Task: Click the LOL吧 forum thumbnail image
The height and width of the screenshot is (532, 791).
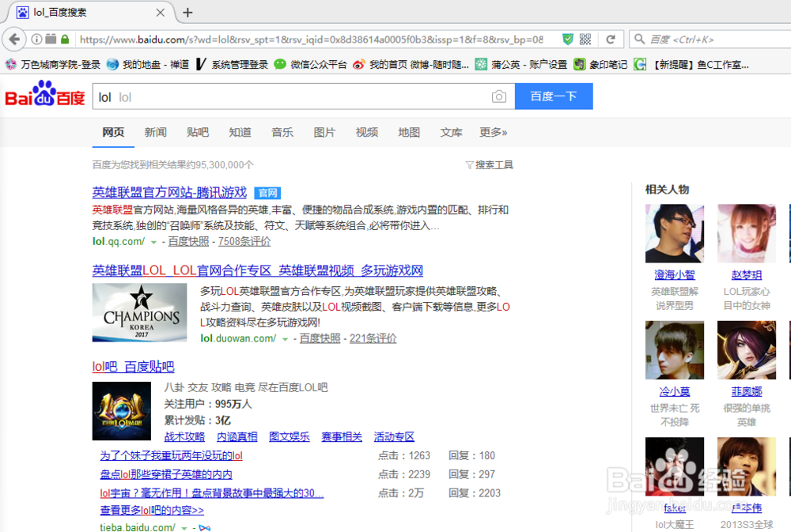Action: coord(122,411)
